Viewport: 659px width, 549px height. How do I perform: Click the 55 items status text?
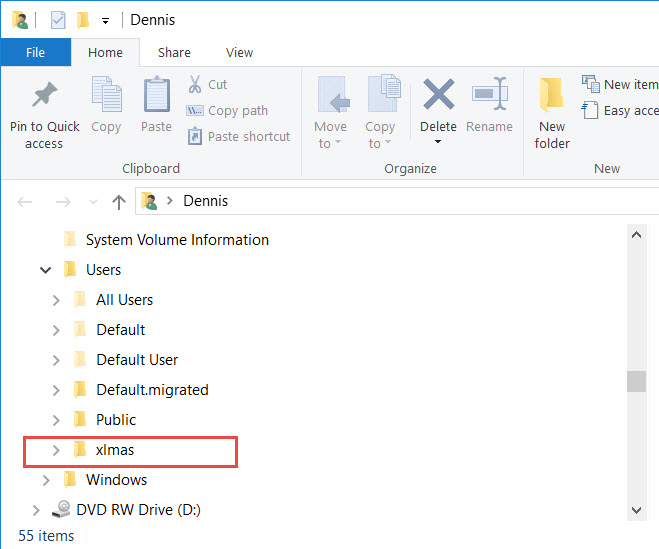coord(46,536)
